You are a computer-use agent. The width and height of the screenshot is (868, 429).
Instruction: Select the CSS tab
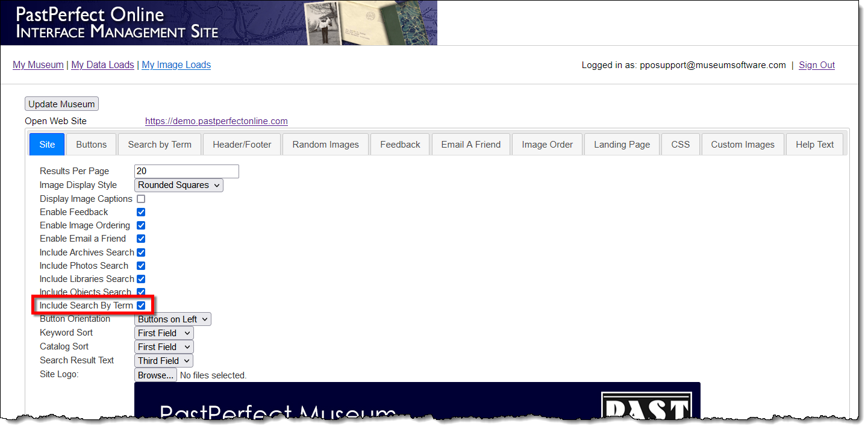tap(680, 145)
